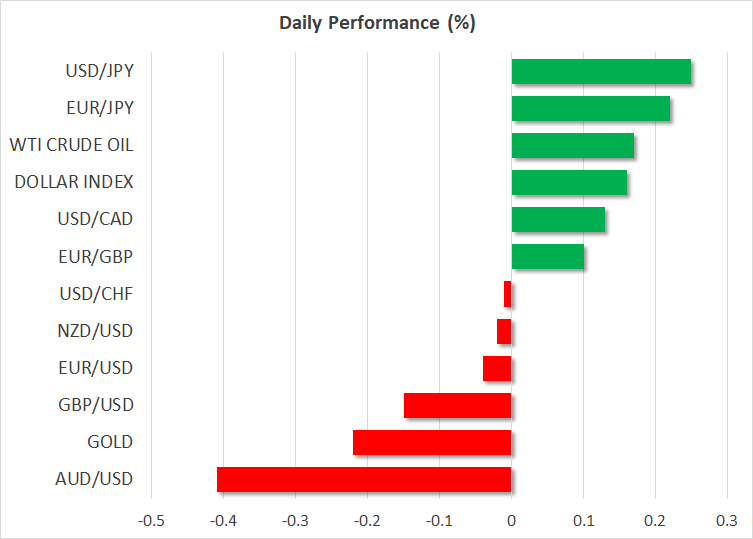Click the Daily Performance chart title
Image resolution: width=753 pixels, height=539 pixels.
point(376,23)
